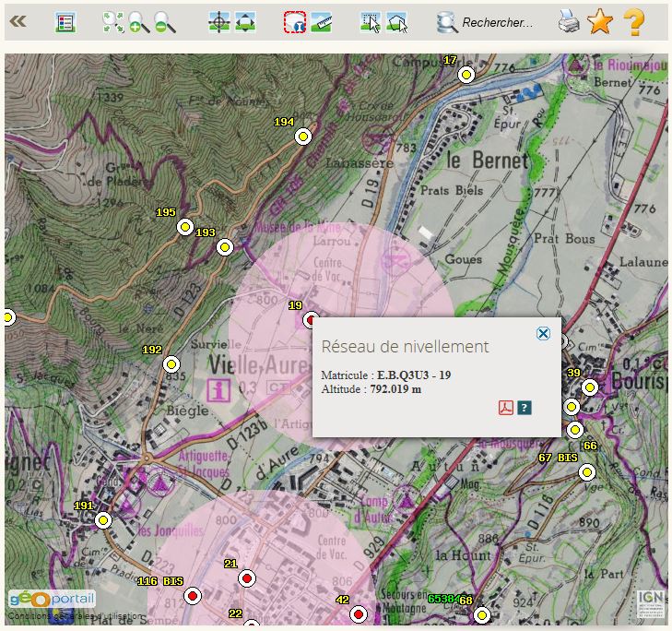Select benchmark marker 194
Image resolution: width=672 pixels, height=631 pixels.
(303, 137)
